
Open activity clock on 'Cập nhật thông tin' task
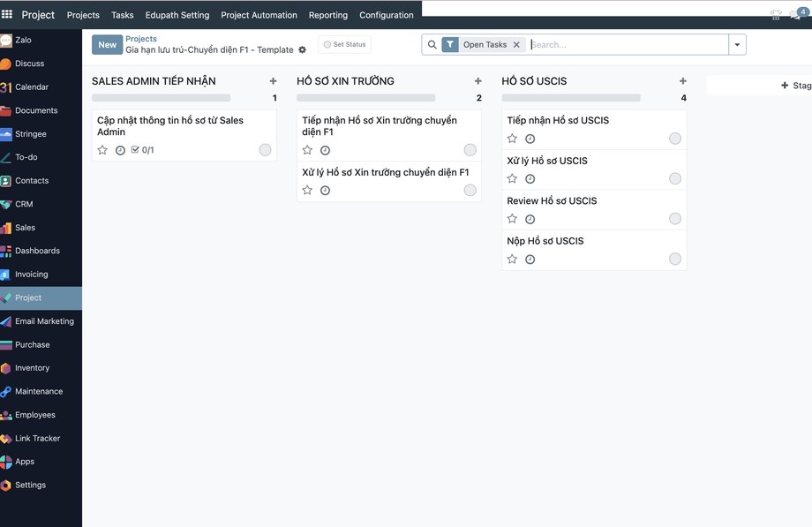coord(120,150)
